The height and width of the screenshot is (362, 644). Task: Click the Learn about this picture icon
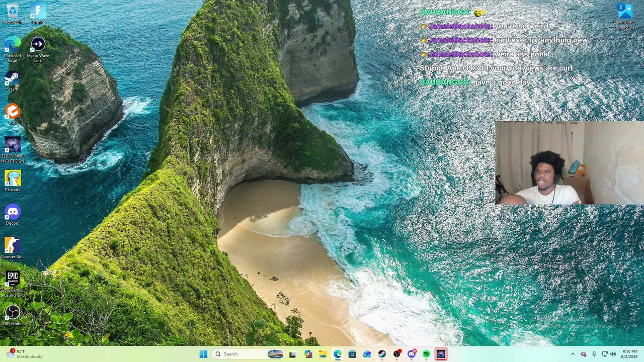pos(624,16)
